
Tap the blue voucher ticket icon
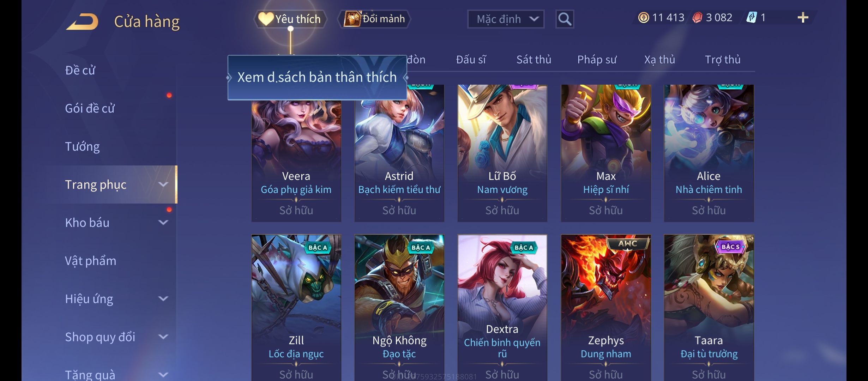click(x=752, y=18)
